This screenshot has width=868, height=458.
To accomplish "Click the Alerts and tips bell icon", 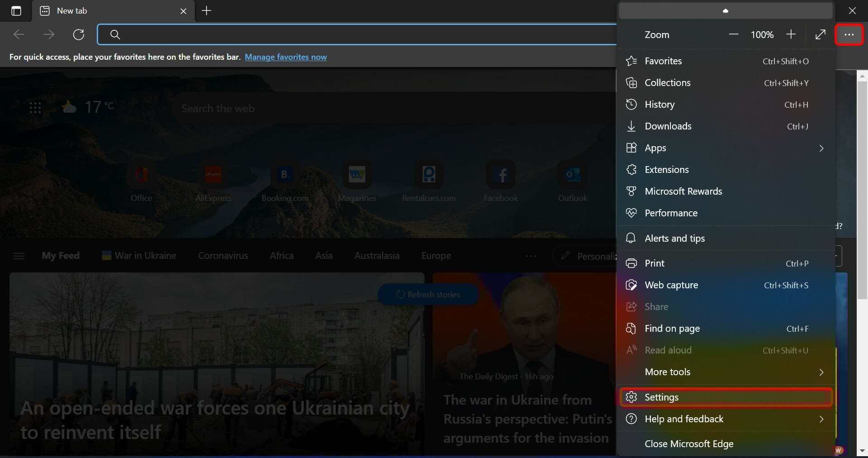I will [631, 238].
